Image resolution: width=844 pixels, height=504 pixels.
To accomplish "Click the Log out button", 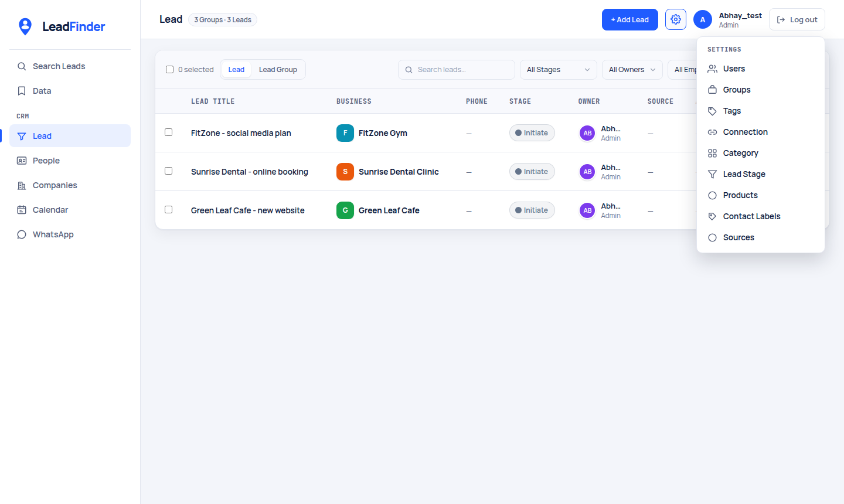I will pyautogui.click(x=797, y=20).
